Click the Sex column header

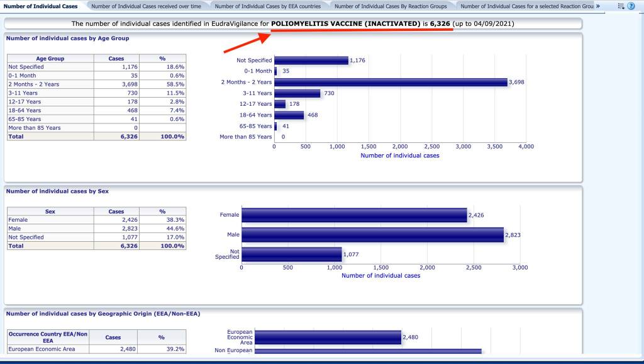50,212
